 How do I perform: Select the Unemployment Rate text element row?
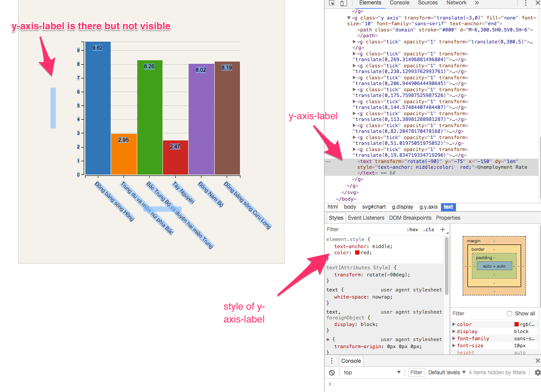point(432,167)
